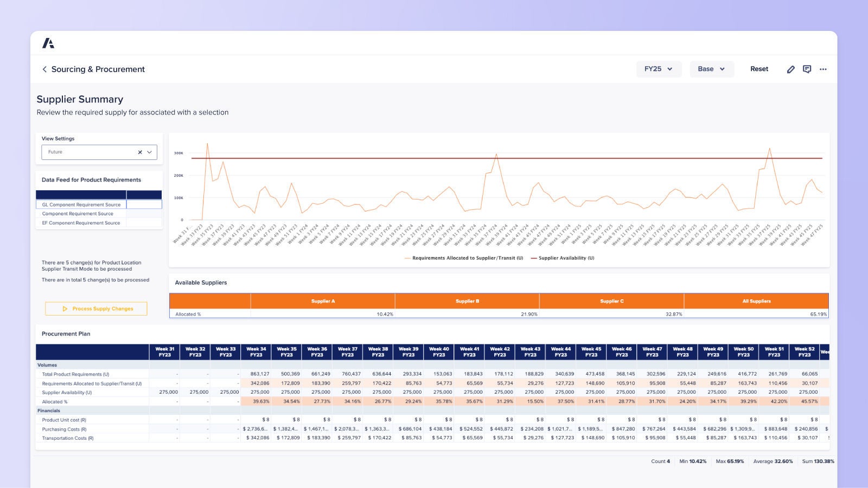The image size is (868, 488).
Task: Expand the Base version dropdown
Action: pyautogui.click(x=711, y=69)
